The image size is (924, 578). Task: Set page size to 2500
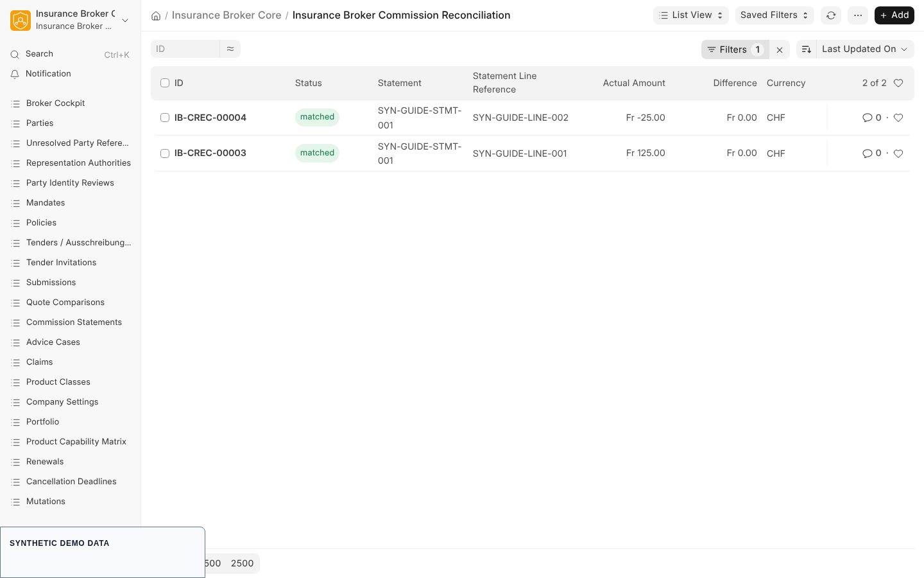click(243, 563)
